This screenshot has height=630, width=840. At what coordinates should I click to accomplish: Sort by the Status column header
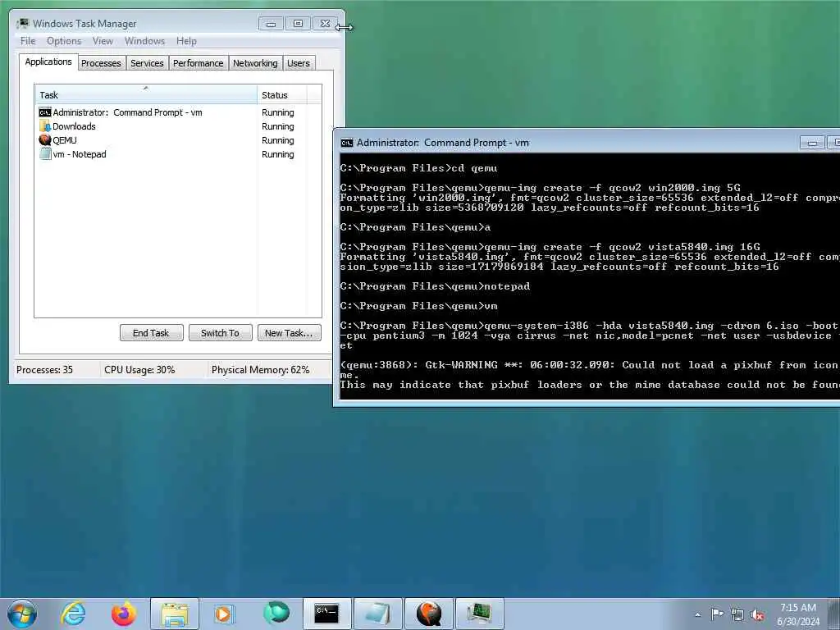282,95
